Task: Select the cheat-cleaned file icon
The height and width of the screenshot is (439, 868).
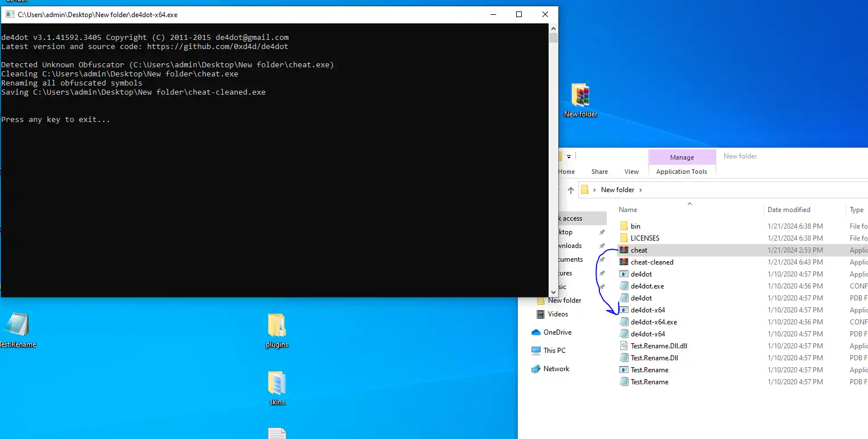Action: [624, 262]
